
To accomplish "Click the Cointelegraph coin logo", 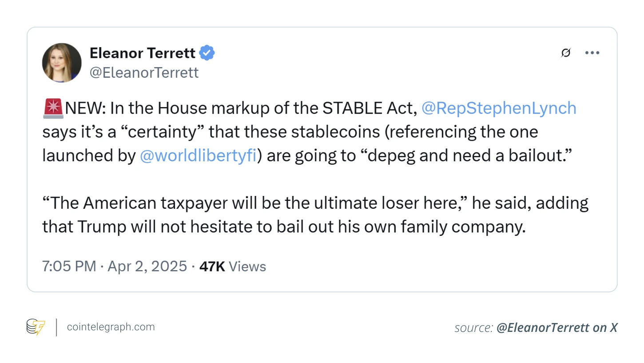I will pyautogui.click(x=36, y=327).
